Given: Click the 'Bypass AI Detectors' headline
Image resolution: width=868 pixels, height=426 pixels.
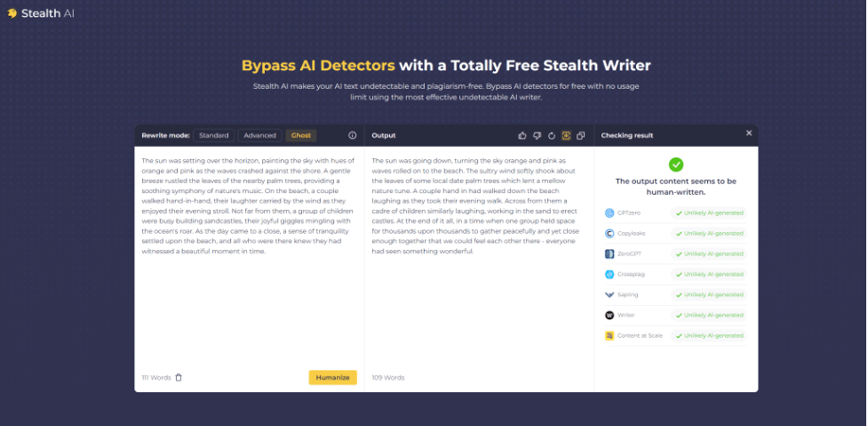Looking at the screenshot, I should 318,66.
